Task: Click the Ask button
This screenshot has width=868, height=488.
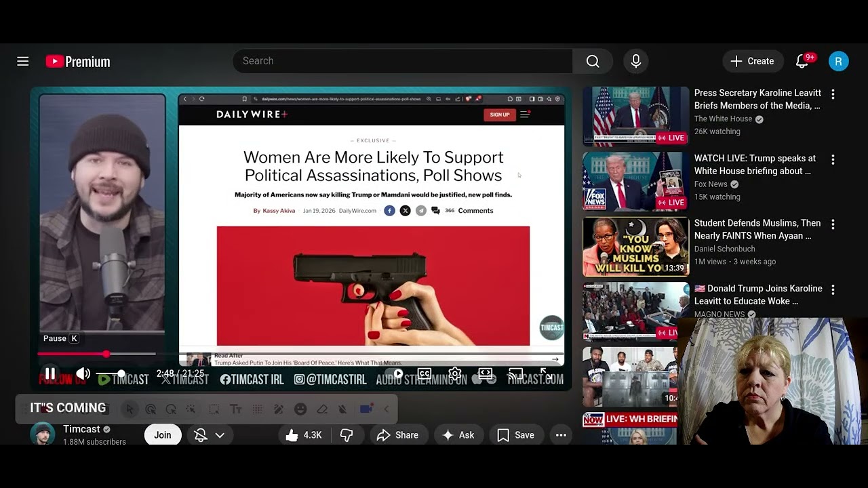Action: click(458, 435)
